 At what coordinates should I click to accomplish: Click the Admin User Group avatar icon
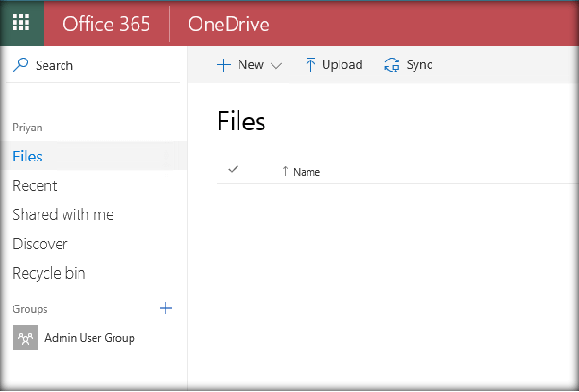click(25, 337)
